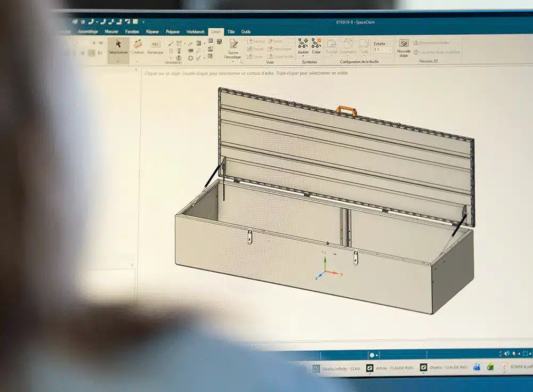Click the right front latch on the box
The height and width of the screenshot is (392, 533).
356,258
